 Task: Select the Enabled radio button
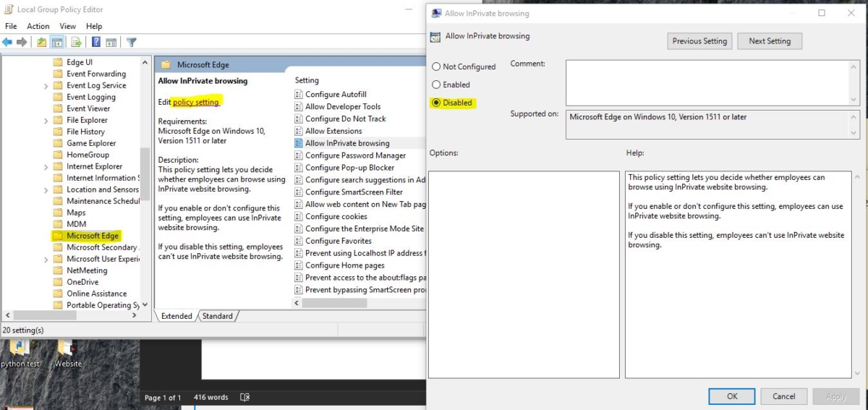[436, 85]
